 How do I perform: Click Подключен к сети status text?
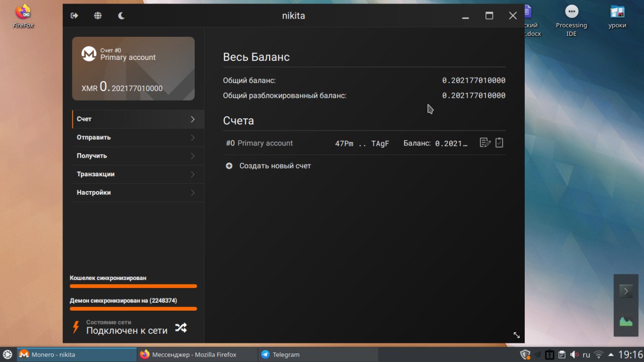[x=127, y=331]
